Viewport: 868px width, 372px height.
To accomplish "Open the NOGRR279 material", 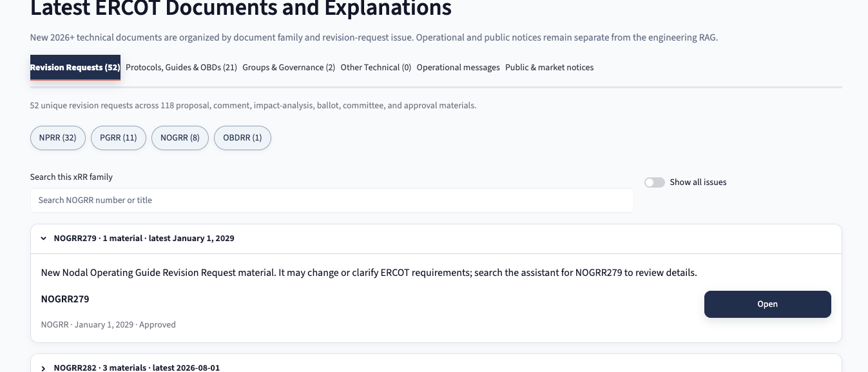I will [767, 304].
